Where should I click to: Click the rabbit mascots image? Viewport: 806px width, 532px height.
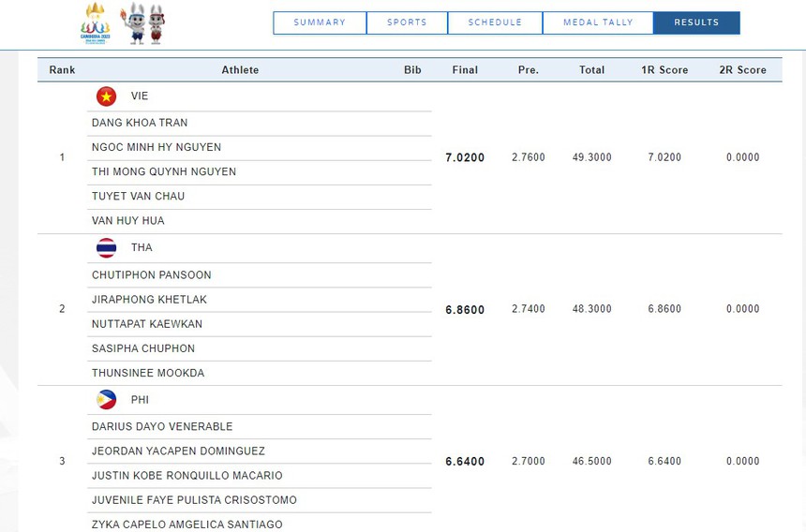pos(143,23)
